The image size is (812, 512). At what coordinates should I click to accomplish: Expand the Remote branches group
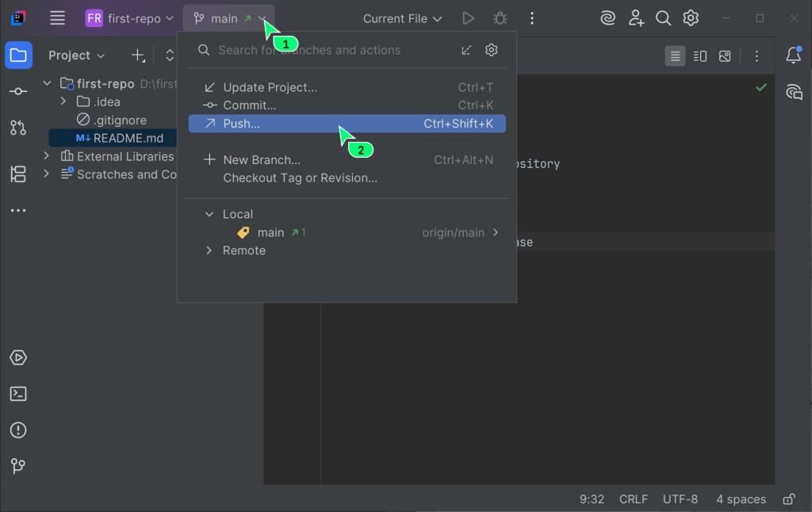tap(209, 250)
